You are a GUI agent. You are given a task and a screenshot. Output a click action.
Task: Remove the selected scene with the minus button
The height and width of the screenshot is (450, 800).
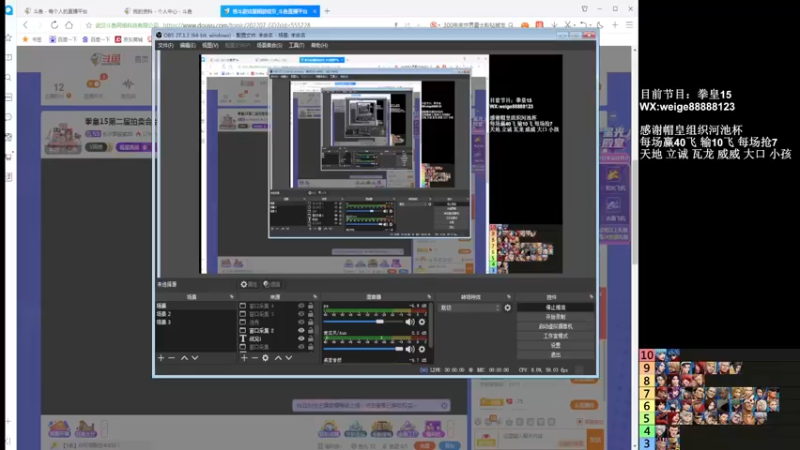click(171, 358)
